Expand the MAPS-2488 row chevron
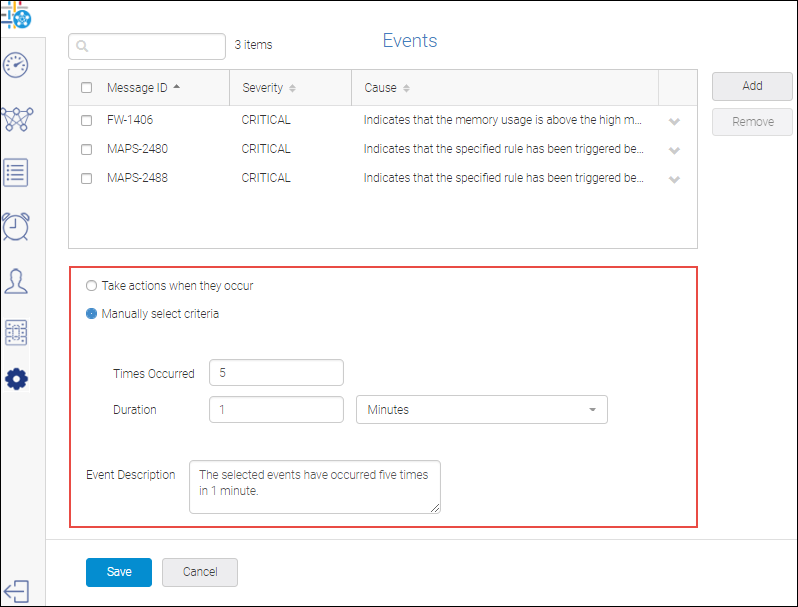The image size is (798, 607). click(674, 179)
